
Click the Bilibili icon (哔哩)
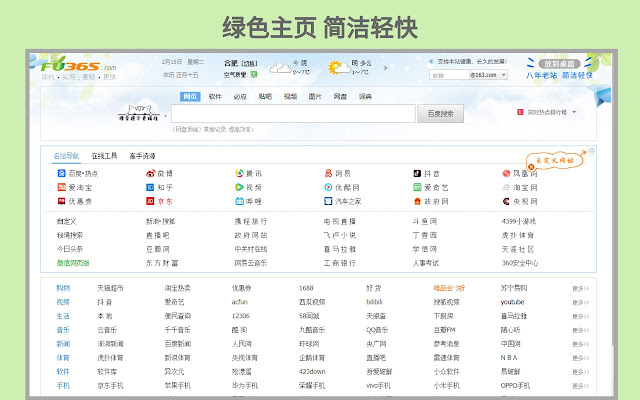click(x=239, y=201)
